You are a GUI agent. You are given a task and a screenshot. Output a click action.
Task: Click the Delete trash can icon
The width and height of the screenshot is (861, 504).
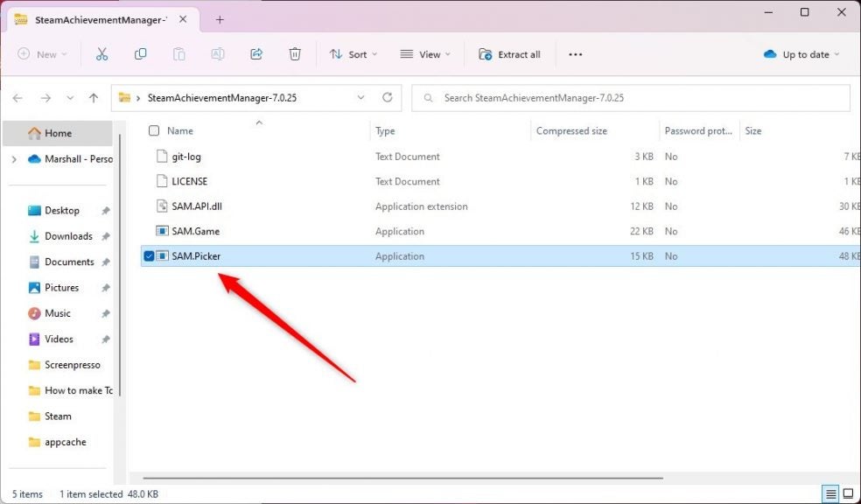coord(295,54)
